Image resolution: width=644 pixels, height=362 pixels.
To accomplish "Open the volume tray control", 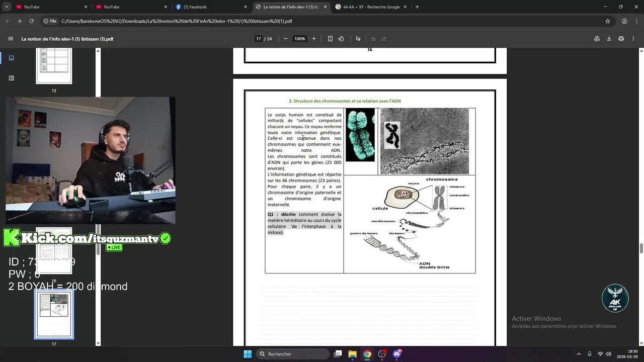I will [608, 354].
